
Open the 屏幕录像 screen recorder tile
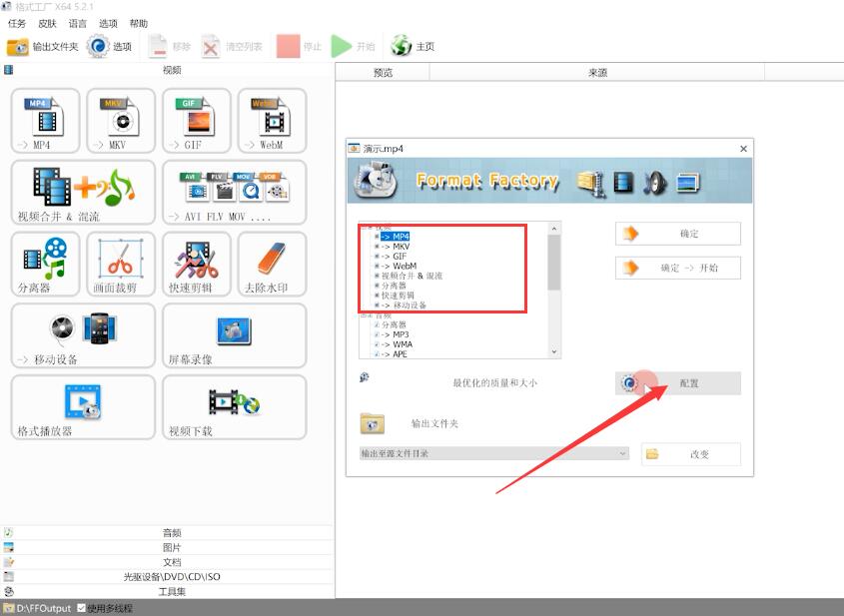[x=234, y=335]
